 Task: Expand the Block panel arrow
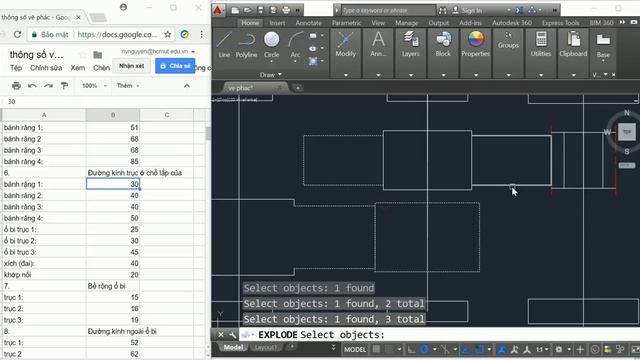[x=443, y=75]
